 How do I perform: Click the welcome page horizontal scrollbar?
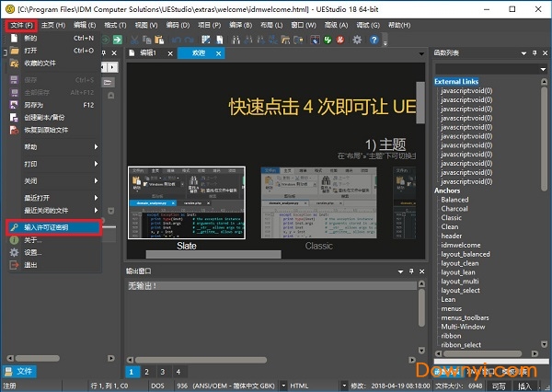(213, 254)
